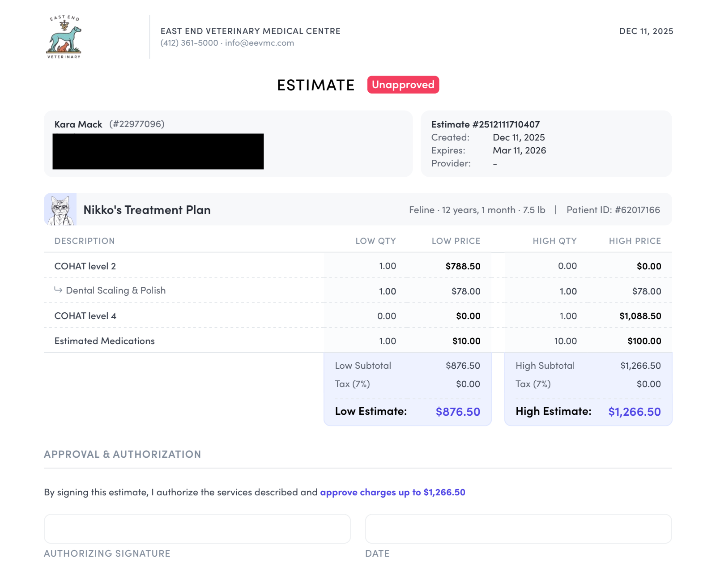Click the Nikko's Treatment Plan heading
The width and height of the screenshot is (716, 588).
(147, 210)
